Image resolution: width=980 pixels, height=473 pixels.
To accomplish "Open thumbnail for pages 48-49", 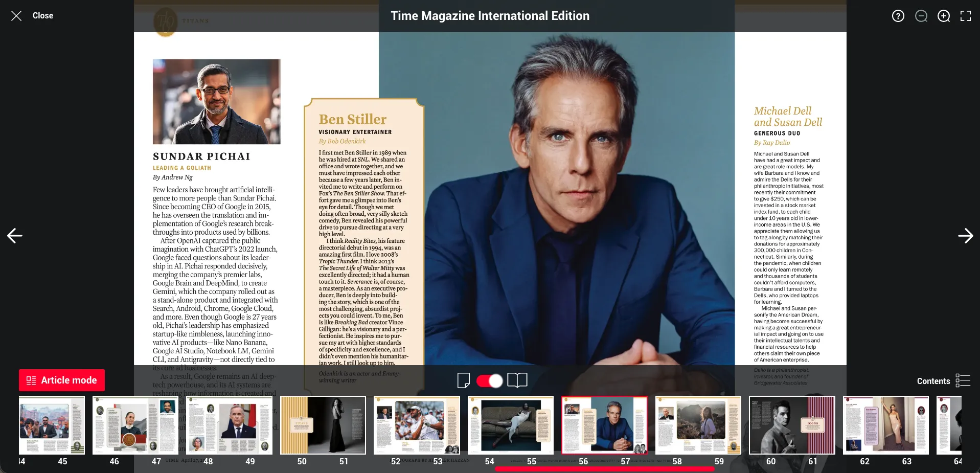I will tap(229, 425).
